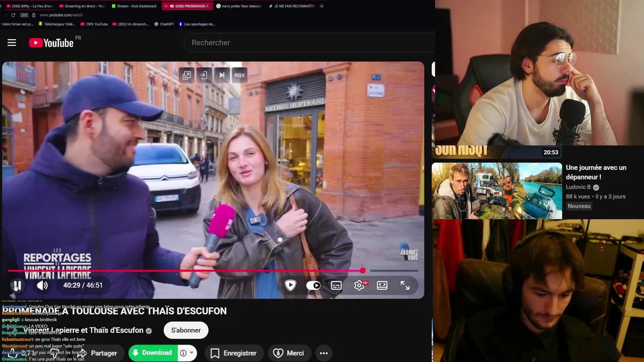The height and width of the screenshot is (362, 644).
Task: Open the (352) Un dimanch... bookmark
Action: coord(131,24)
